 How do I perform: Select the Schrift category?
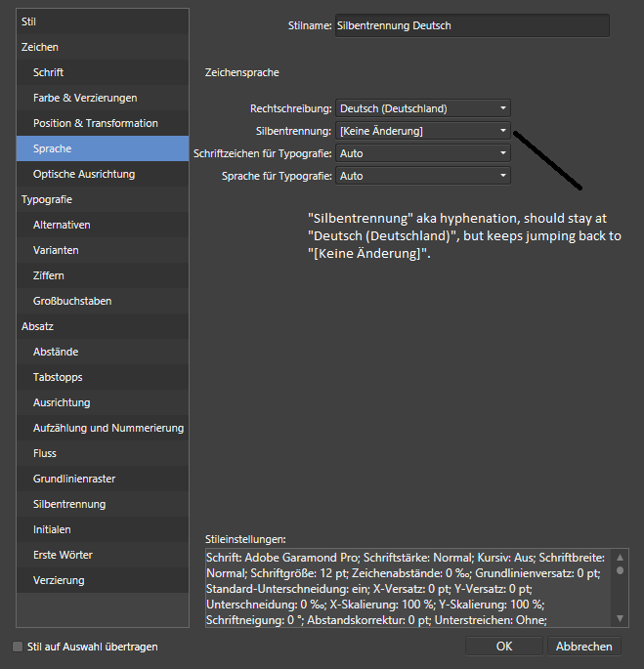103,72
